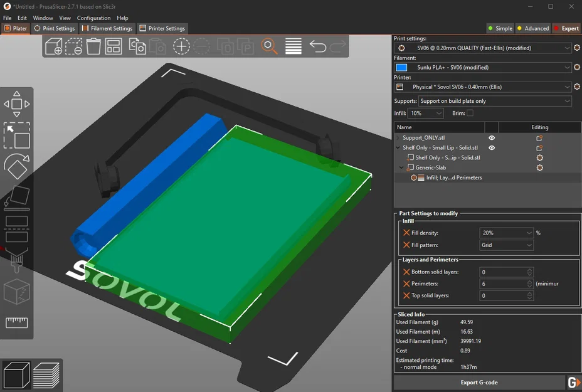Click the Arrange objects icon
Viewport: 582px width, 392px height.
(114, 46)
